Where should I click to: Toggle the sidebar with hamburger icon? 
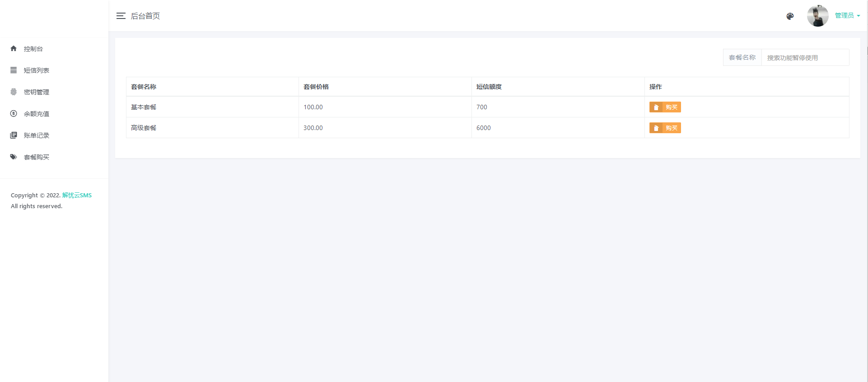121,16
